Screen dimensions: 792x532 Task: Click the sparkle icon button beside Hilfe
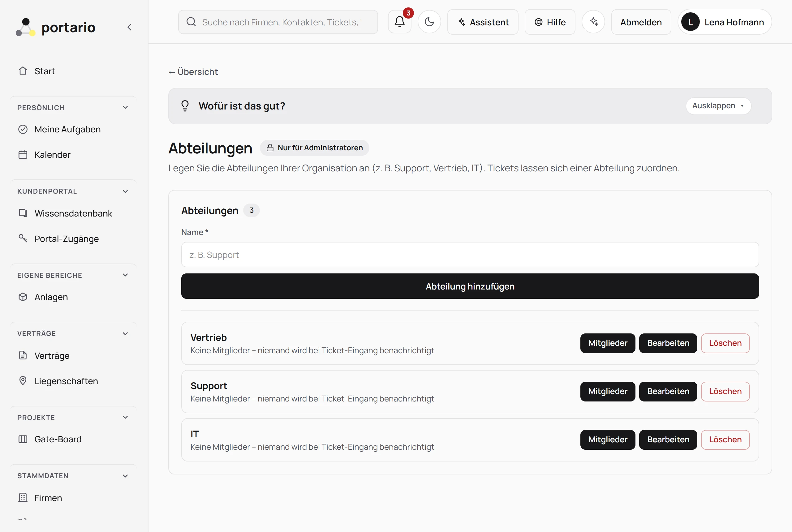593,22
